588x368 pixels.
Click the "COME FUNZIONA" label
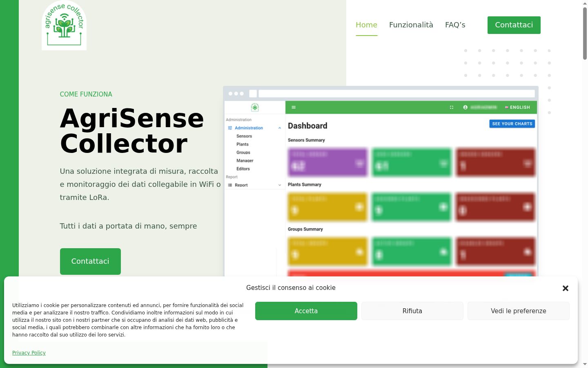(86, 94)
